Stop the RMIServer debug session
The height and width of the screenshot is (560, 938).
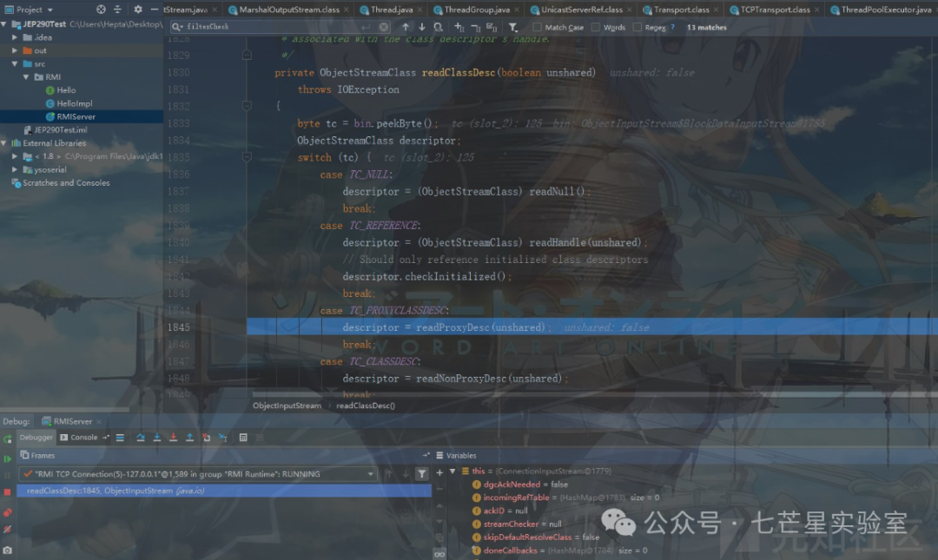(x=7, y=491)
